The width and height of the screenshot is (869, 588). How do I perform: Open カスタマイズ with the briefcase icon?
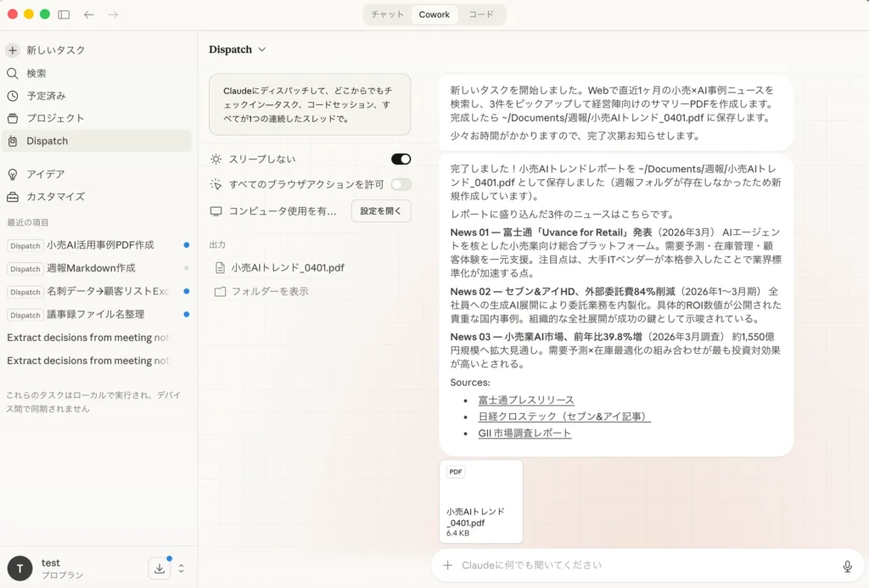tap(11, 197)
